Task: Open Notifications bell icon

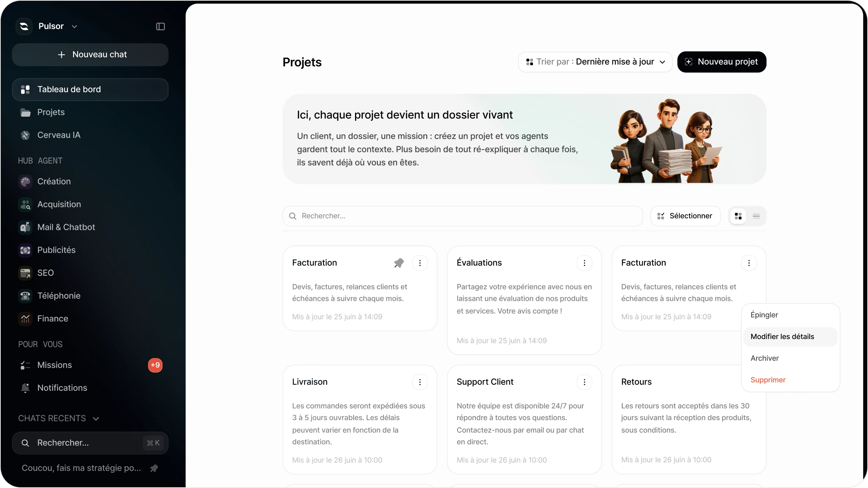Action: 25,388
